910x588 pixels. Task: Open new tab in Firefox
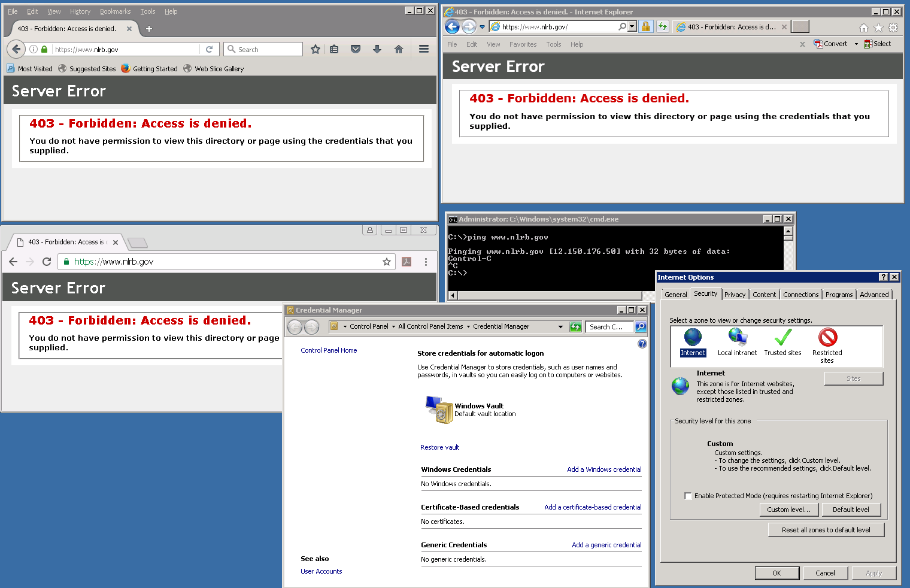click(149, 29)
